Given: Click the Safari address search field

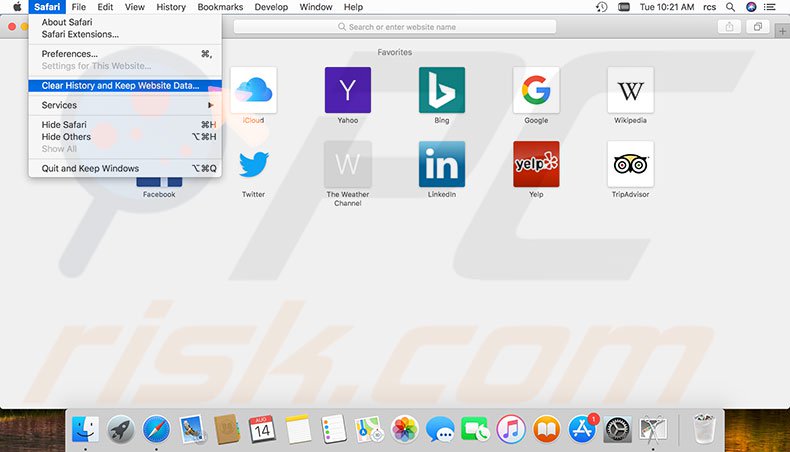Looking at the screenshot, I should point(395,27).
